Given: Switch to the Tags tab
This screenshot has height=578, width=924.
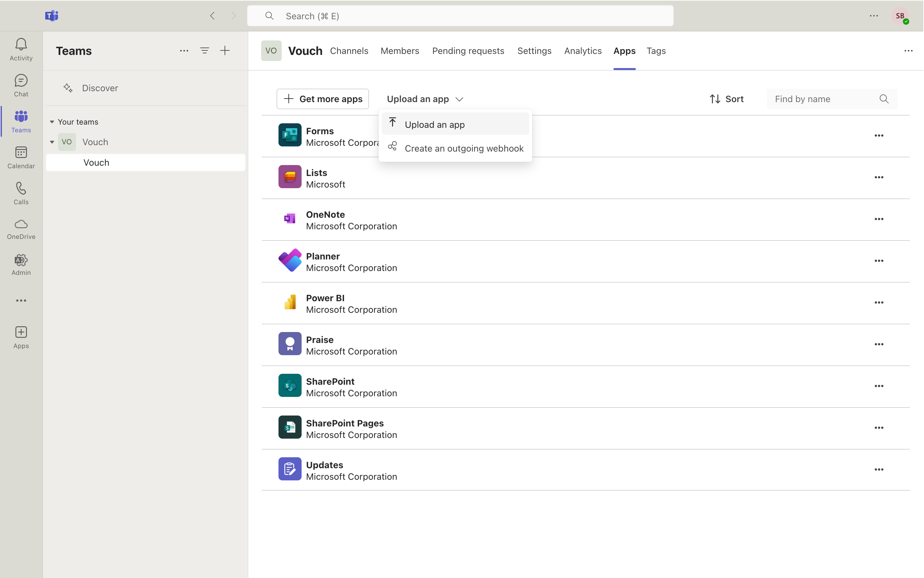Looking at the screenshot, I should point(656,51).
